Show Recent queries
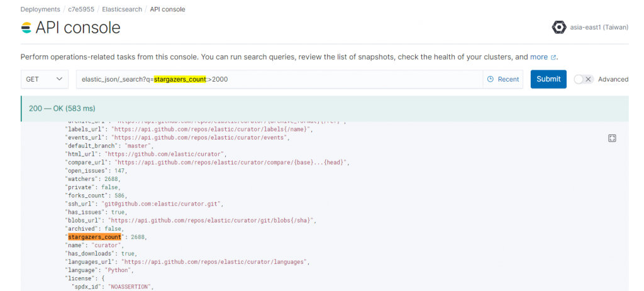Viewport: 644px width, 291px height. coord(503,79)
